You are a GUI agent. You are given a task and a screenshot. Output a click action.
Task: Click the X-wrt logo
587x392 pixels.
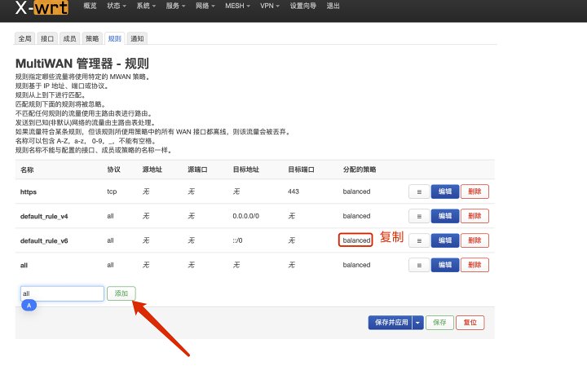click(42, 7)
